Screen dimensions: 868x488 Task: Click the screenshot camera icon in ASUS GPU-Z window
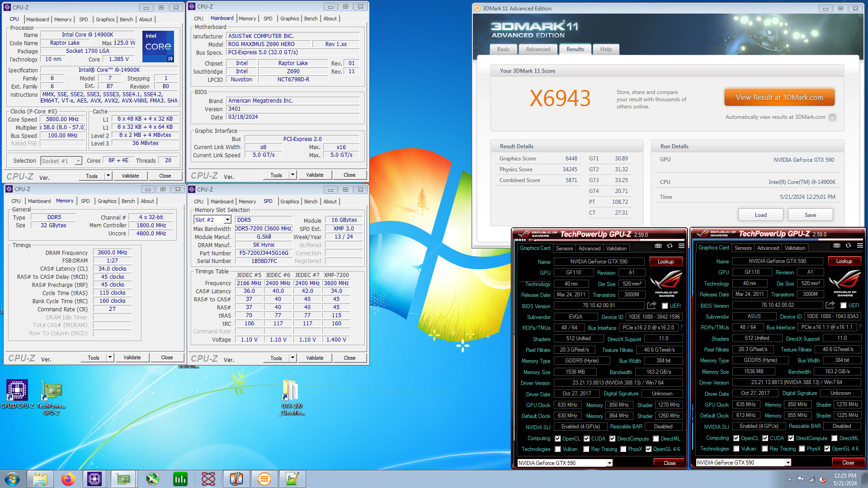[x=837, y=246]
